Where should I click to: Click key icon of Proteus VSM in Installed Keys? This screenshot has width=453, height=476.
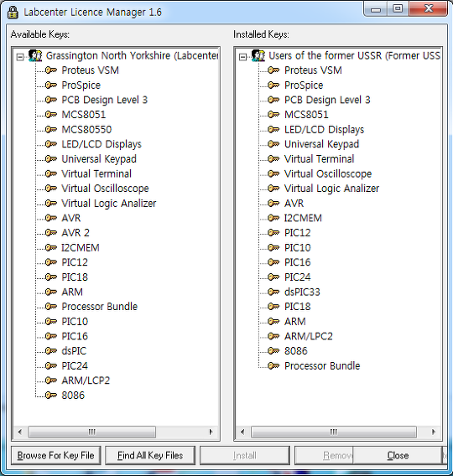(x=273, y=70)
